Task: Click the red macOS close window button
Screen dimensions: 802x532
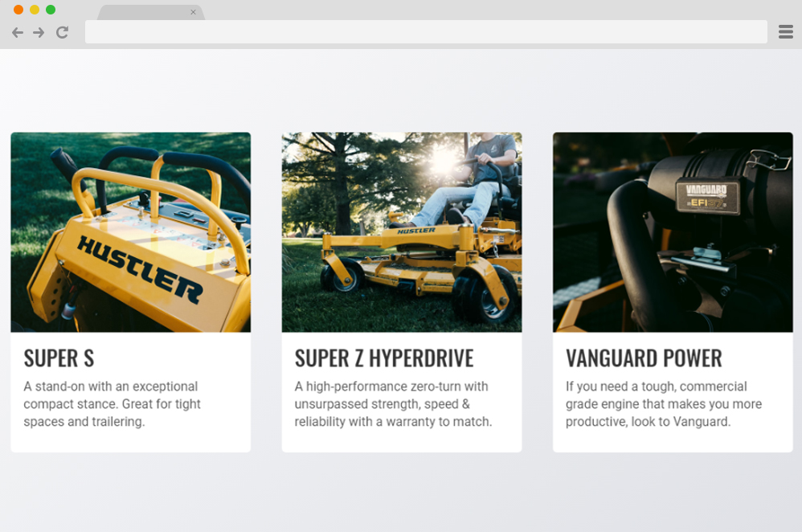Action: (x=18, y=10)
